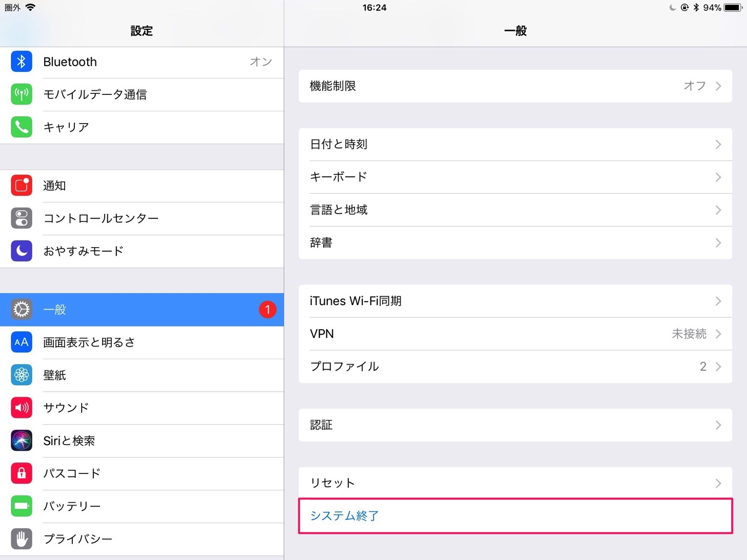Tap the 圏外 signal status text
The height and width of the screenshot is (560, 747).
[x=12, y=7]
